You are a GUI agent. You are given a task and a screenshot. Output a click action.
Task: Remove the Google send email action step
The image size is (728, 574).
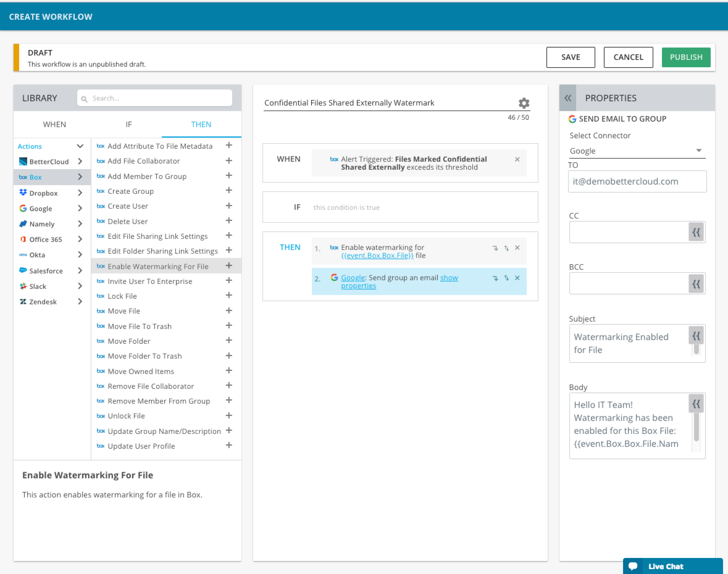[x=517, y=278]
